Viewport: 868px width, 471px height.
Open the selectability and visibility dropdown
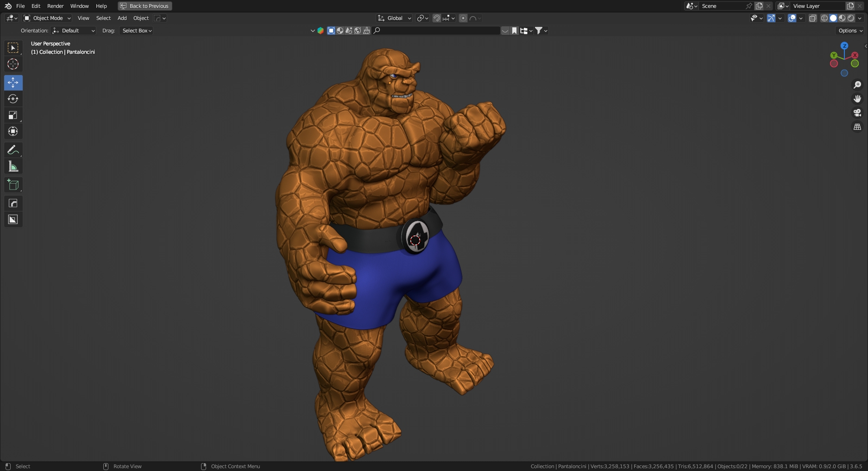tap(756, 18)
